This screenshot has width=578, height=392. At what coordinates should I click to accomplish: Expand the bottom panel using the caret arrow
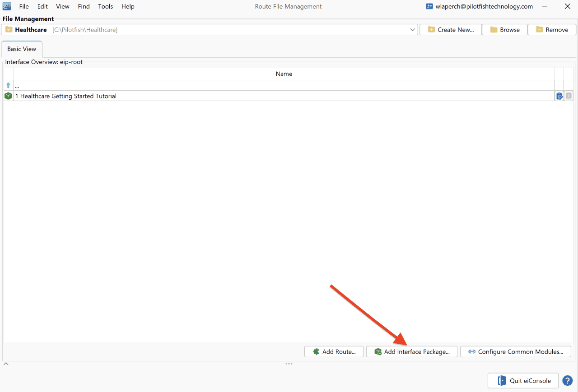(x=6, y=364)
